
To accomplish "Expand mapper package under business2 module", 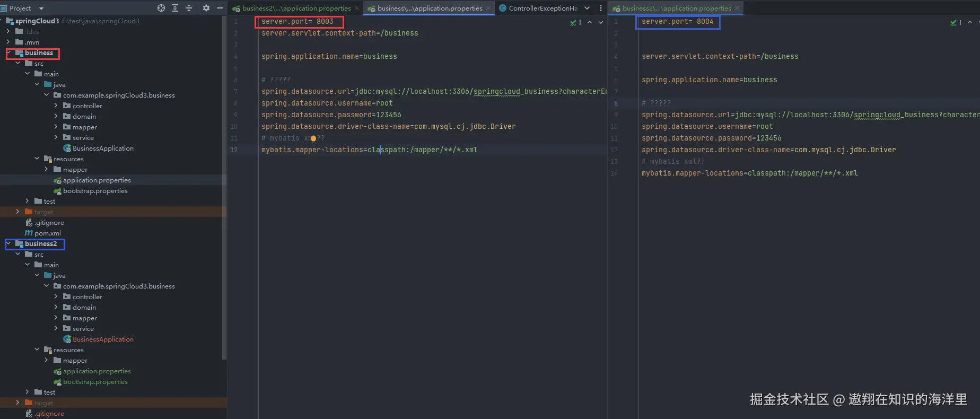I will tap(56, 318).
